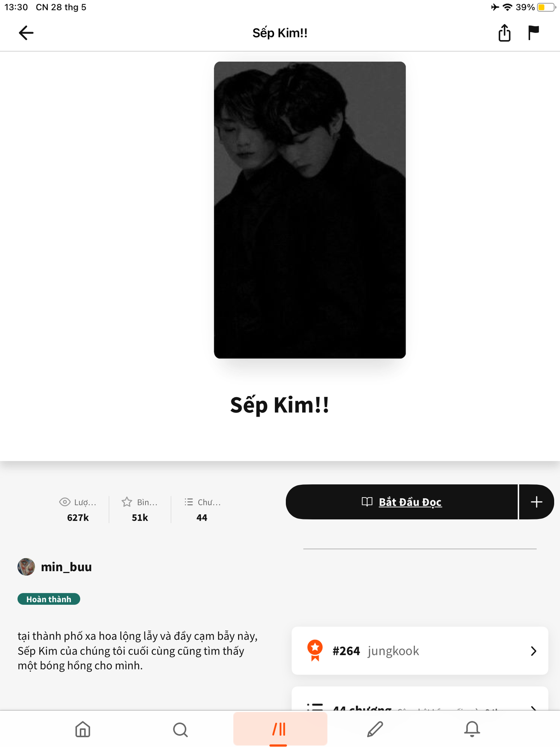Add story to library with plus button

tap(537, 502)
